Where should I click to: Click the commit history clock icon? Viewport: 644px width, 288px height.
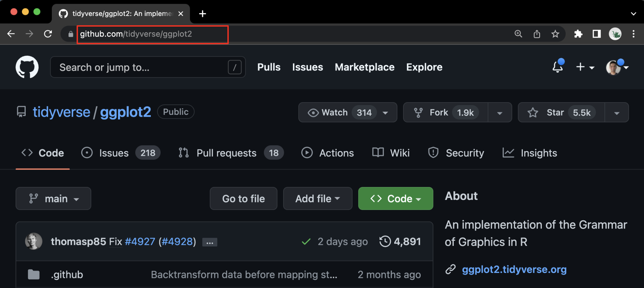[x=385, y=241]
